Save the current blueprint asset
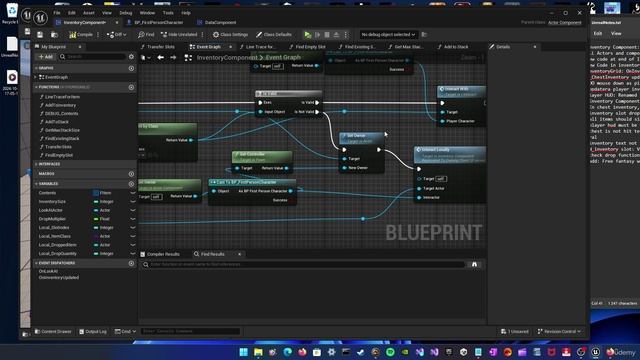The image size is (640, 360). pos(40,35)
